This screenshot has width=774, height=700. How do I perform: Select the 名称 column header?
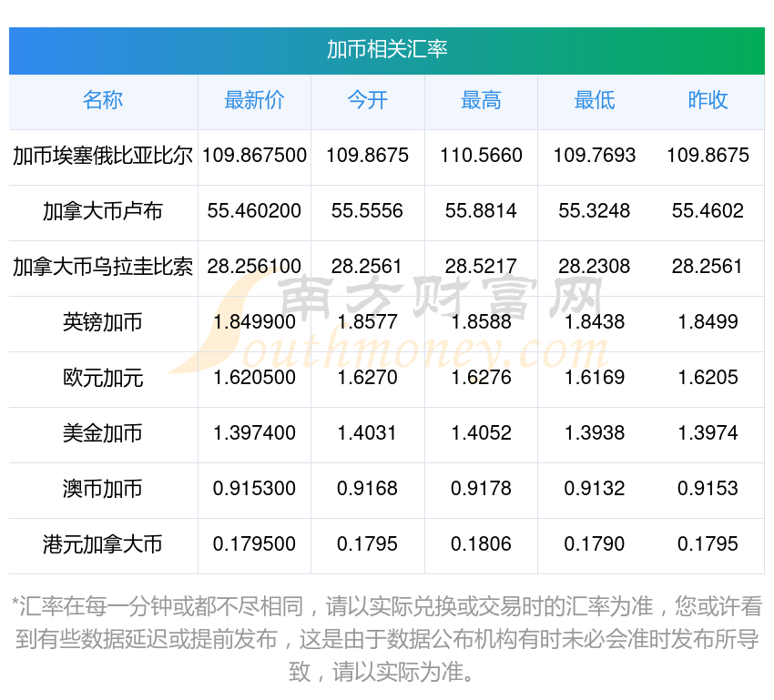pyautogui.click(x=103, y=101)
